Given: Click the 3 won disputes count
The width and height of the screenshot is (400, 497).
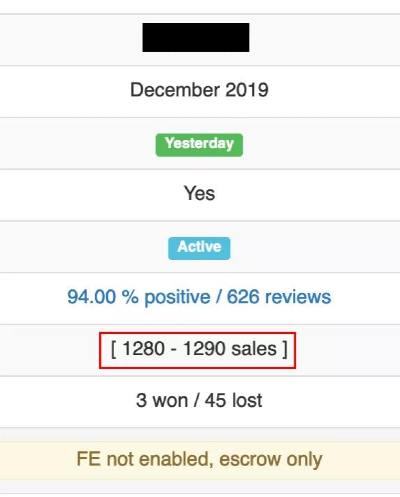Looking at the screenshot, I should tap(162, 400).
